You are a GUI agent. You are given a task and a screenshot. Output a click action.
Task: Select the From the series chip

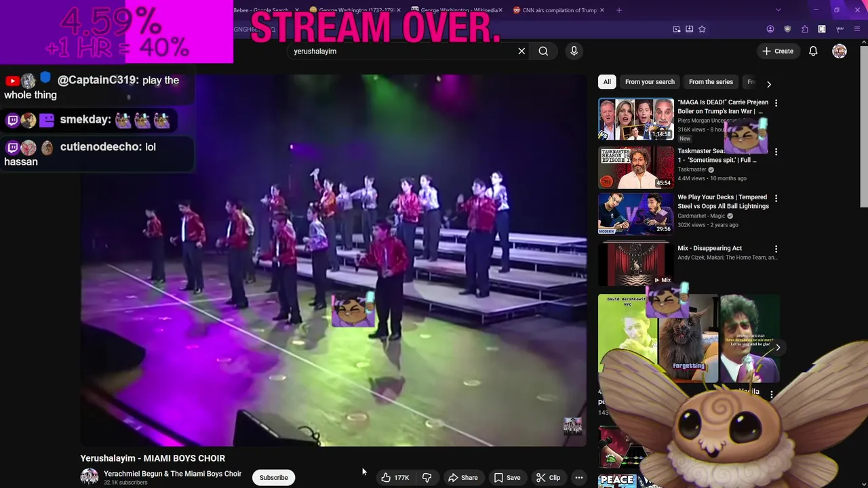[x=711, y=82]
